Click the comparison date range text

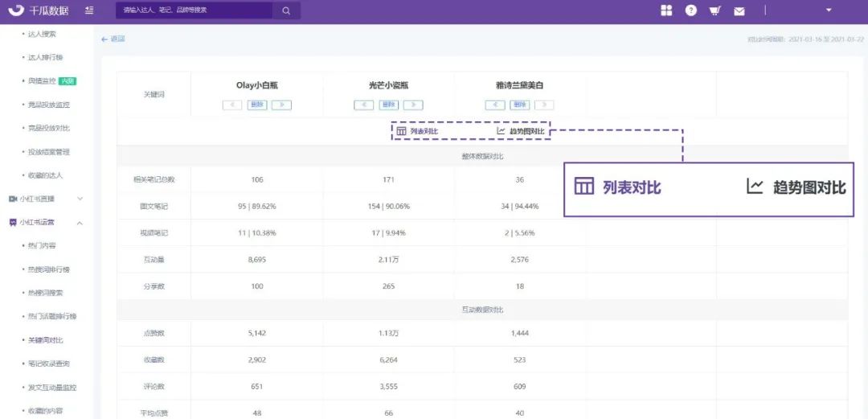click(x=805, y=39)
